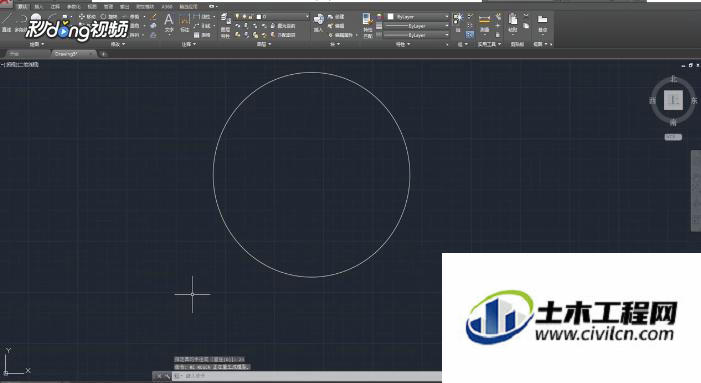Click the layer color swatch in layer dropdown
The height and width of the screenshot is (383, 701).
point(258,17)
